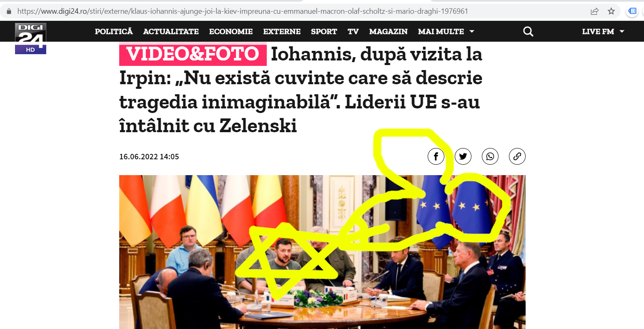Click the browser address bar URL

243,11
